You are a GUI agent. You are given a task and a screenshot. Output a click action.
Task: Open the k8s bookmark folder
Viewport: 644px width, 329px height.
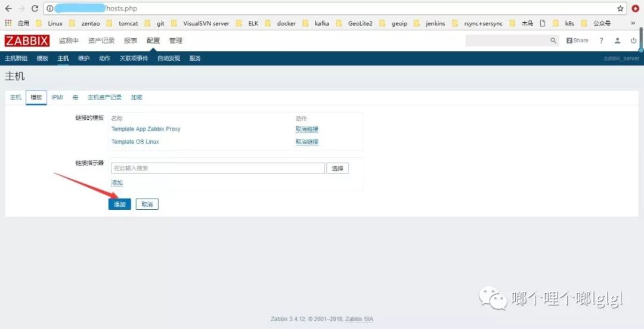point(564,23)
